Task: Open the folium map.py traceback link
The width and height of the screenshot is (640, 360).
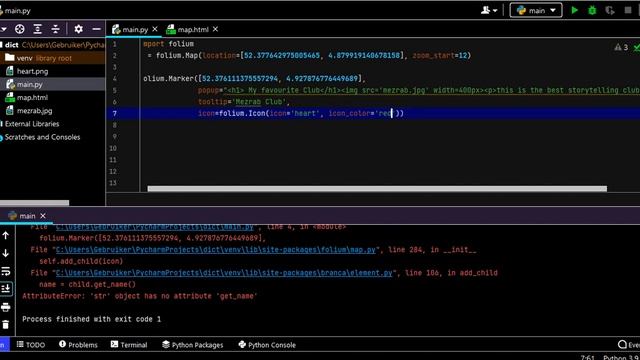Action: coord(215,249)
